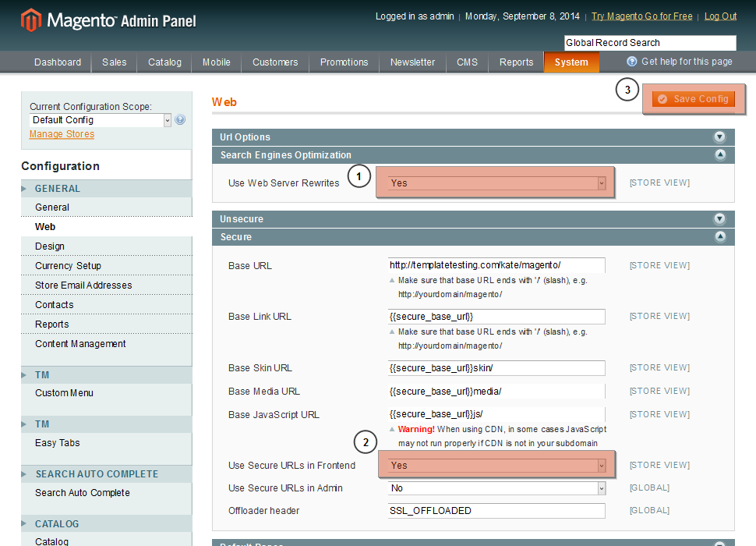Click the Log Out link
This screenshot has height=546, width=756.
(720, 16)
